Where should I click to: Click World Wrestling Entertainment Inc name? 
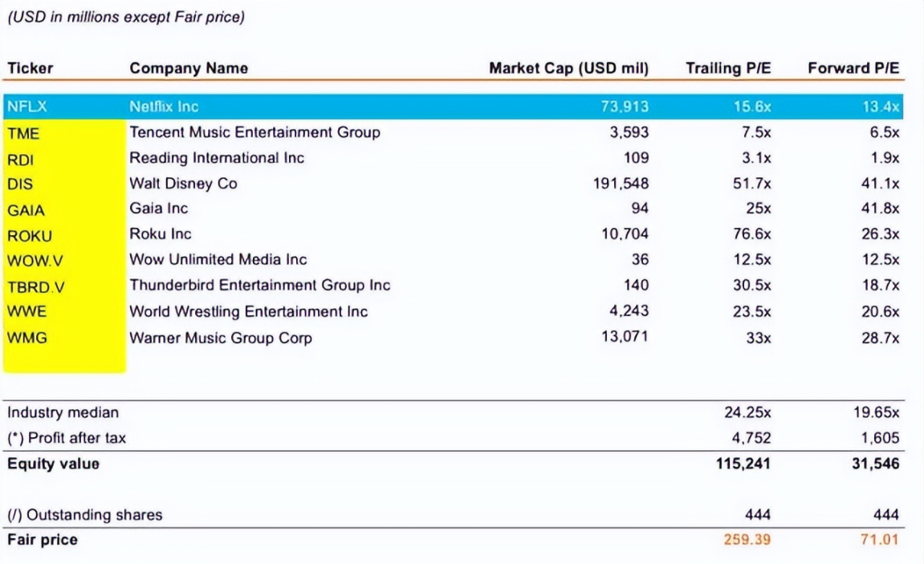coord(248,311)
